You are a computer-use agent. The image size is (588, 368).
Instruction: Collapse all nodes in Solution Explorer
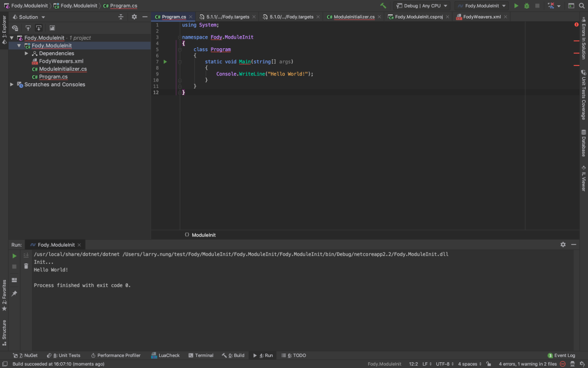click(x=121, y=17)
